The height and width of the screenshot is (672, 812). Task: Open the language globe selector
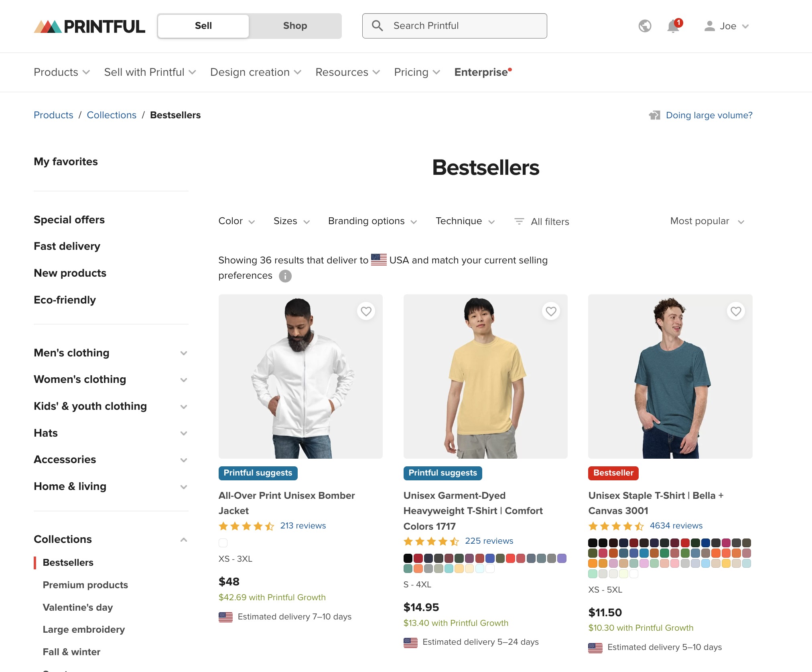click(644, 26)
